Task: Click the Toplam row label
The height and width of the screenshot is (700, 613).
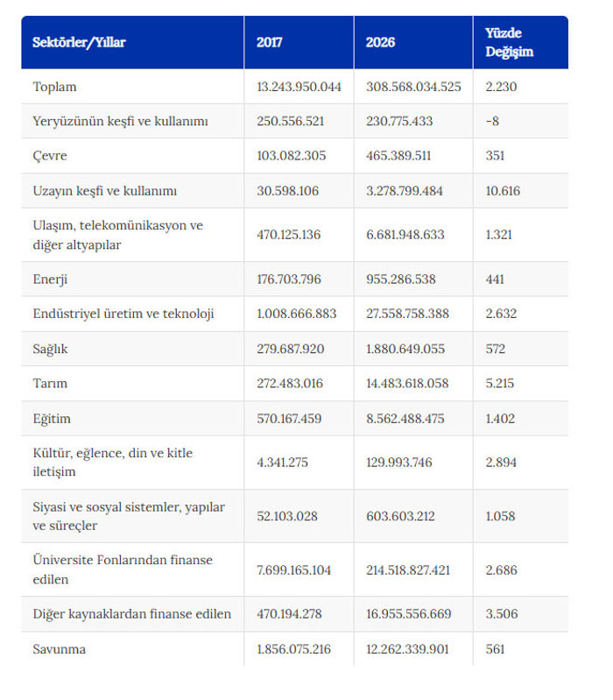Action: click(54, 87)
